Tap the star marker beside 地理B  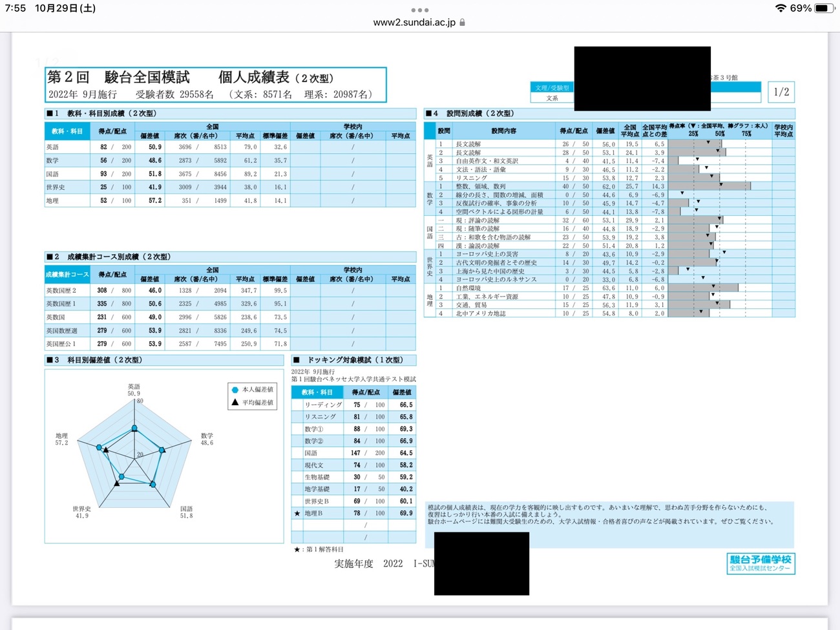click(x=297, y=513)
